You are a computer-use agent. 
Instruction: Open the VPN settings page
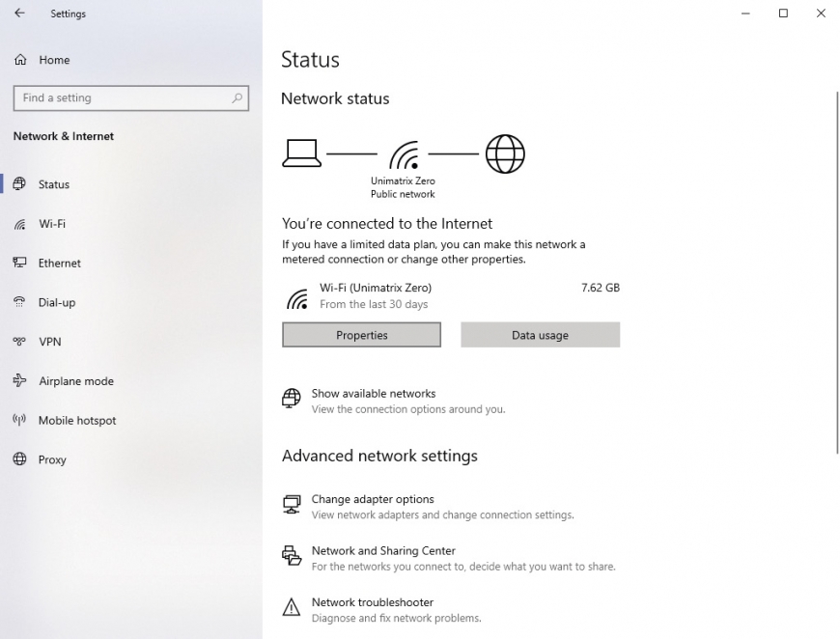[x=50, y=342]
